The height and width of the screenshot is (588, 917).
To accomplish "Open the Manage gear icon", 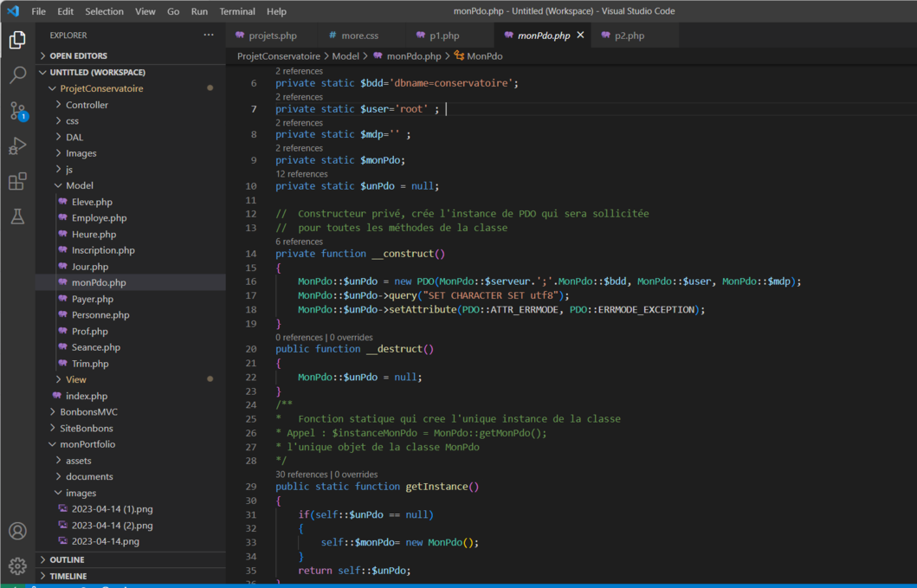I will coord(17,566).
